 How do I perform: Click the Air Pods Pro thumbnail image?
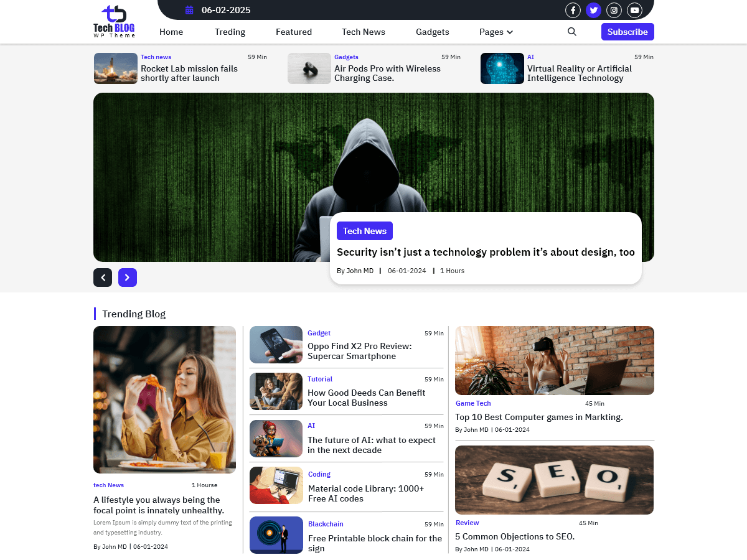[x=309, y=68]
